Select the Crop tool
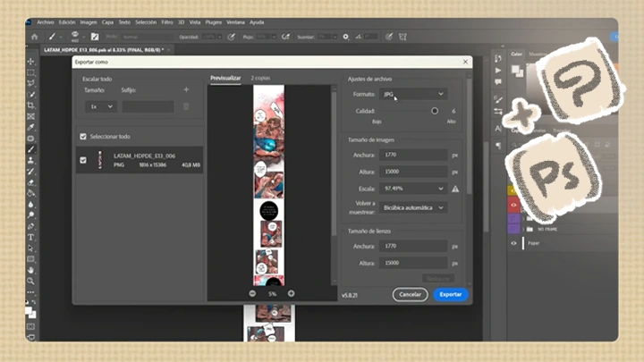Image resolution: width=644 pixels, height=362 pixels. pyautogui.click(x=30, y=105)
